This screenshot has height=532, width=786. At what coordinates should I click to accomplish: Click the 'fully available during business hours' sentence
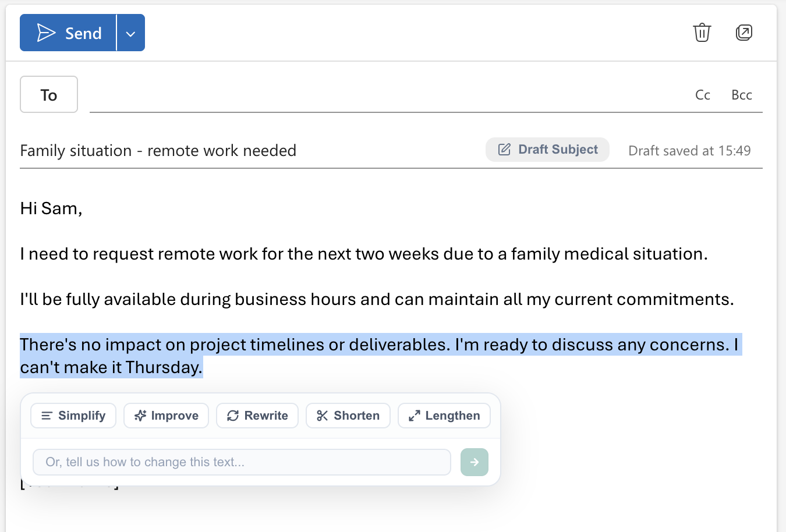pyautogui.click(x=377, y=299)
